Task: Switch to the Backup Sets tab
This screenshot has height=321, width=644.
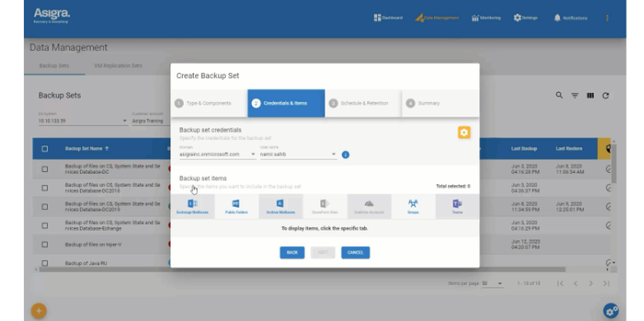Action: click(x=54, y=66)
